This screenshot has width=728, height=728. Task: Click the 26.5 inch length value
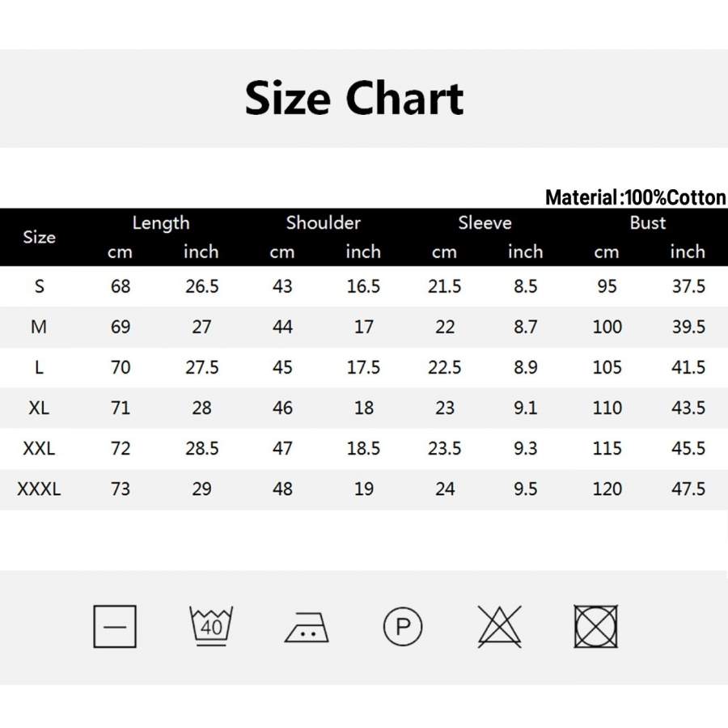(x=201, y=286)
